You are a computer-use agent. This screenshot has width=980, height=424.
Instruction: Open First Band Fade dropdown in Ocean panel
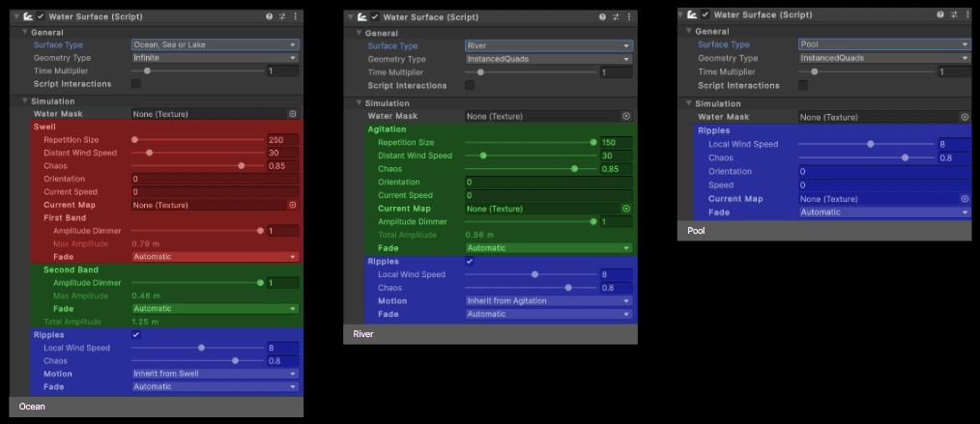(216, 257)
